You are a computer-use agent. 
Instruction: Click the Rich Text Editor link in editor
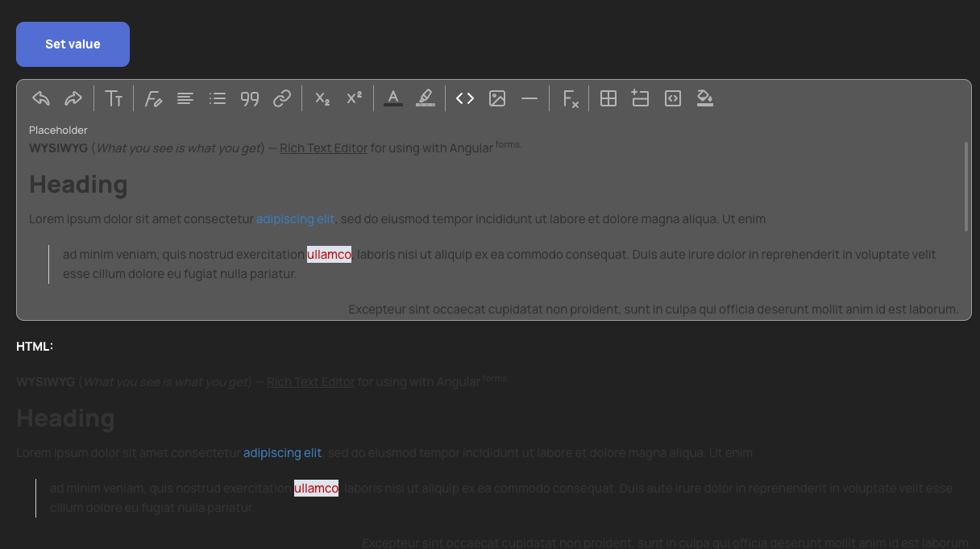point(324,148)
